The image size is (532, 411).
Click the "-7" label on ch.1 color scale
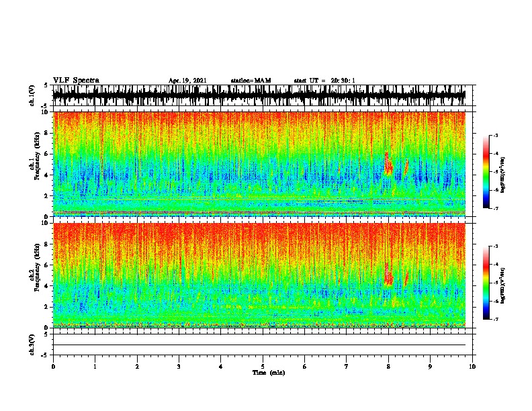[x=496, y=208]
